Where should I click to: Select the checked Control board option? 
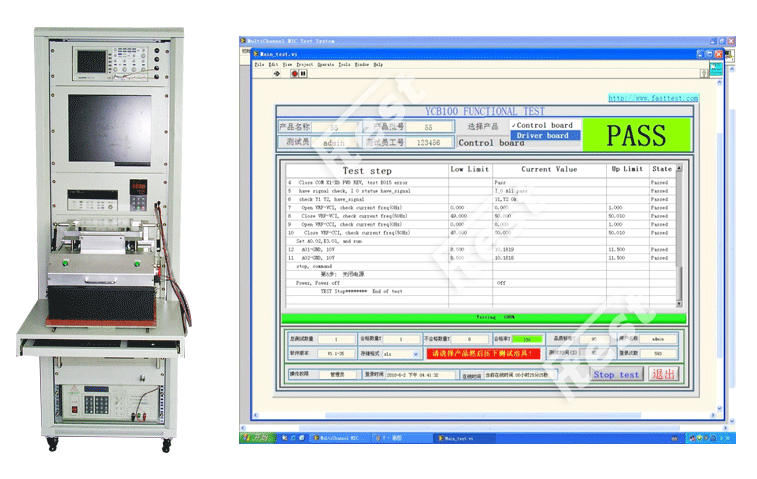pyautogui.click(x=543, y=125)
